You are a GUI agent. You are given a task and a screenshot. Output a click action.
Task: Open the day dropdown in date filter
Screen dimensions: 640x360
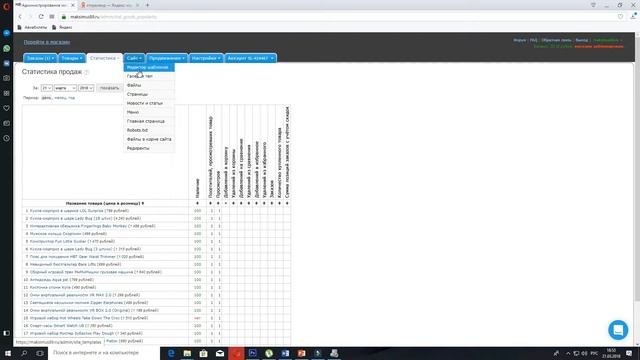[x=47, y=88]
